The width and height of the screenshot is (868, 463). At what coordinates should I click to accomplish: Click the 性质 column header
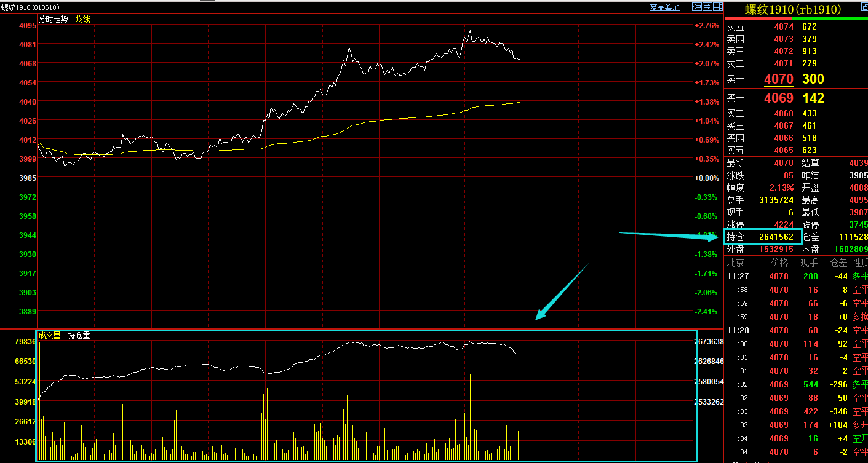coord(860,263)
